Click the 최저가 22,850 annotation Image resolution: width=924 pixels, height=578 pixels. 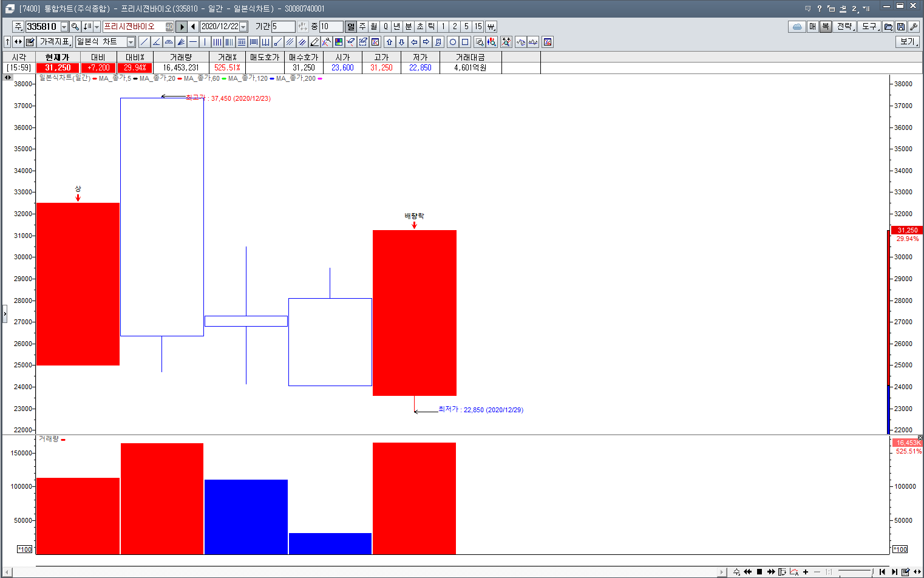point(481,410)
